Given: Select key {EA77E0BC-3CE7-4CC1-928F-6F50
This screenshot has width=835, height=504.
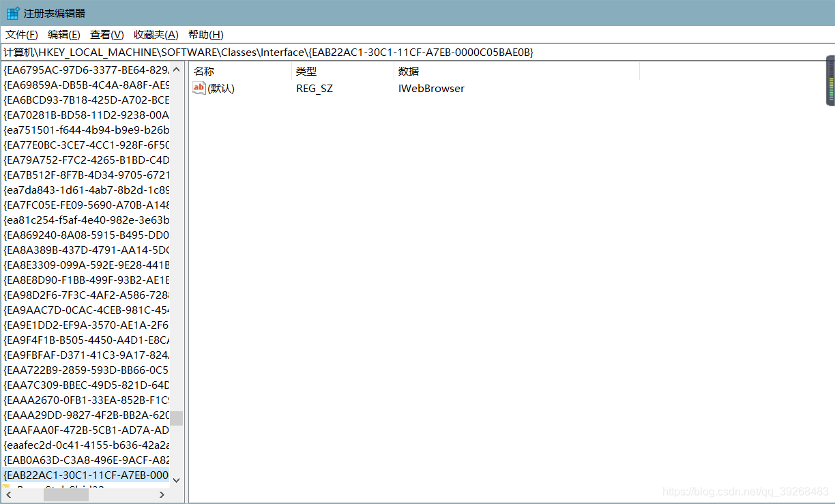Looking at the screenshot, I should click(x=86, y=145).
